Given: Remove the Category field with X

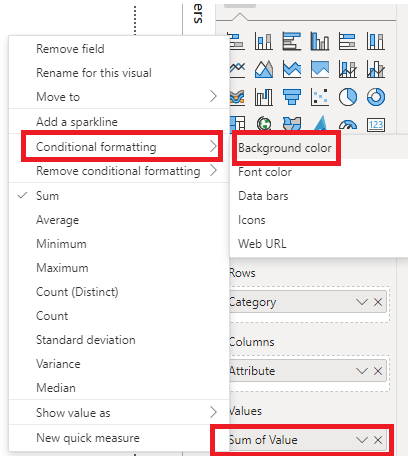Looking at the screenshot, I should (378, 302).
